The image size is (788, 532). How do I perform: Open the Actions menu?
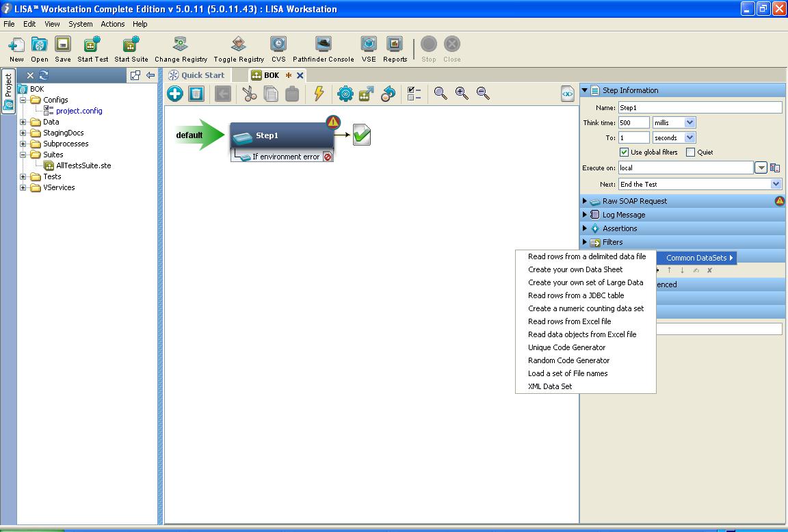click(x=113, y=24)
